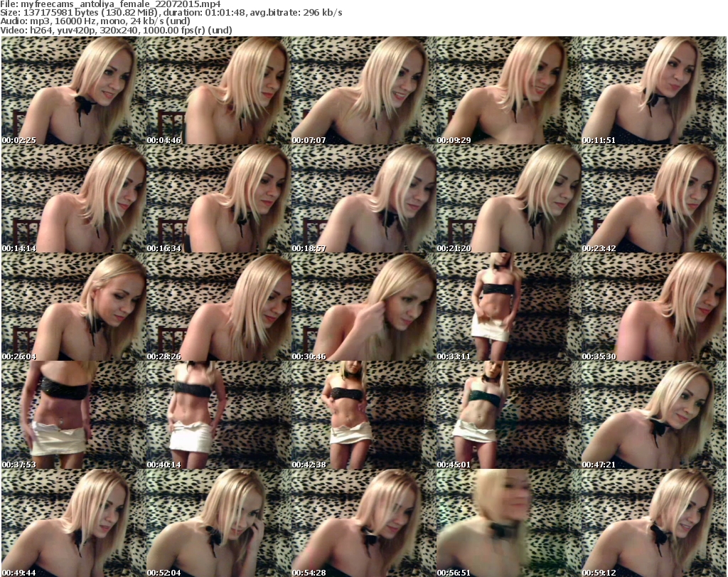Choose the frame labeled 00:09:29

pyautogui.click(x=509, y=90)
